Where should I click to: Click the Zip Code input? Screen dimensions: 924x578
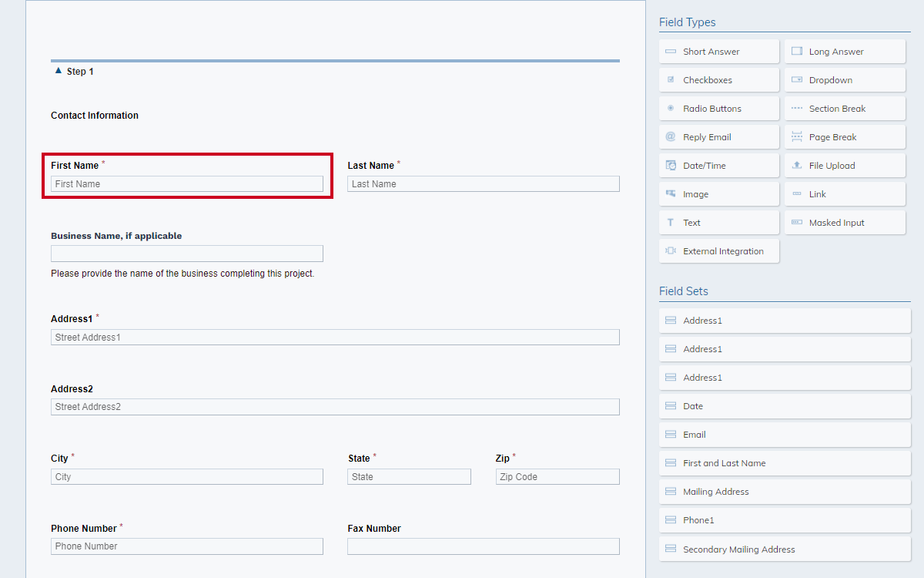pos(557,477)
